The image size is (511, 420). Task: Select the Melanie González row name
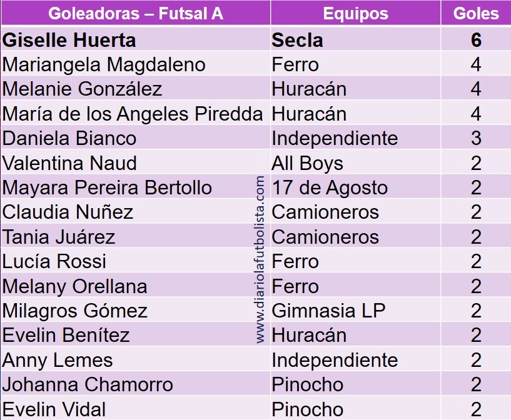pos(82,89)
